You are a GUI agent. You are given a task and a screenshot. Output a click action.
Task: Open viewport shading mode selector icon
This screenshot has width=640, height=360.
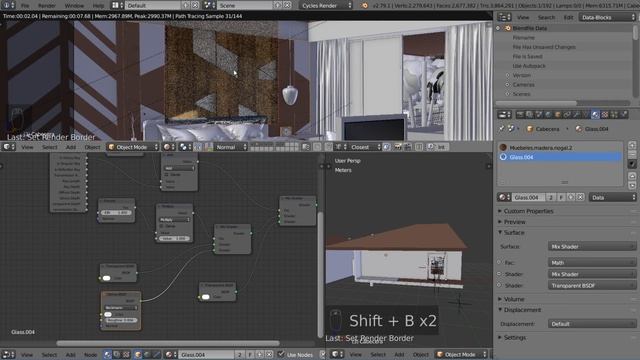click(169, 147)
